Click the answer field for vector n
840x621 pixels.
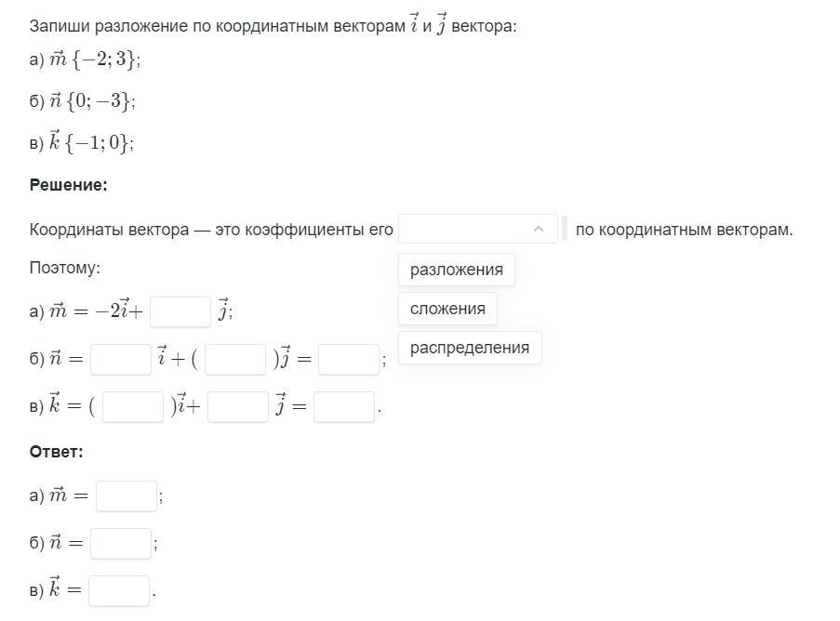[x=121, y=543]
